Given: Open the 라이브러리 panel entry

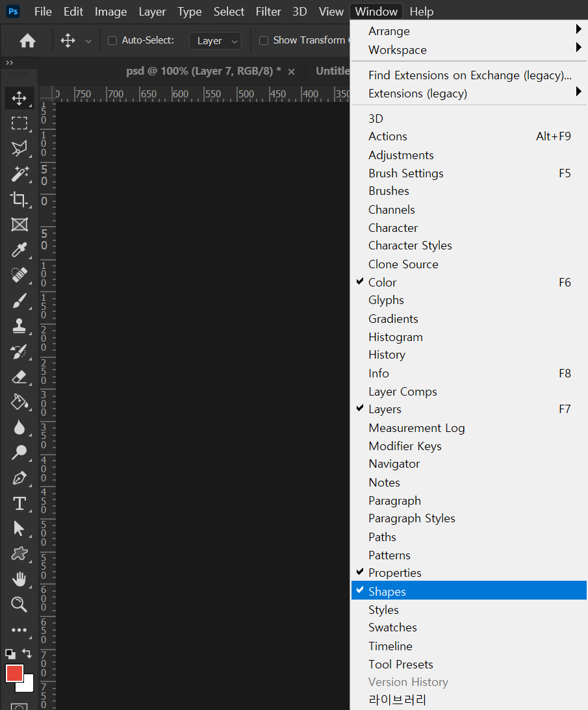Looking at the screenshot, I should coord(469,700).
